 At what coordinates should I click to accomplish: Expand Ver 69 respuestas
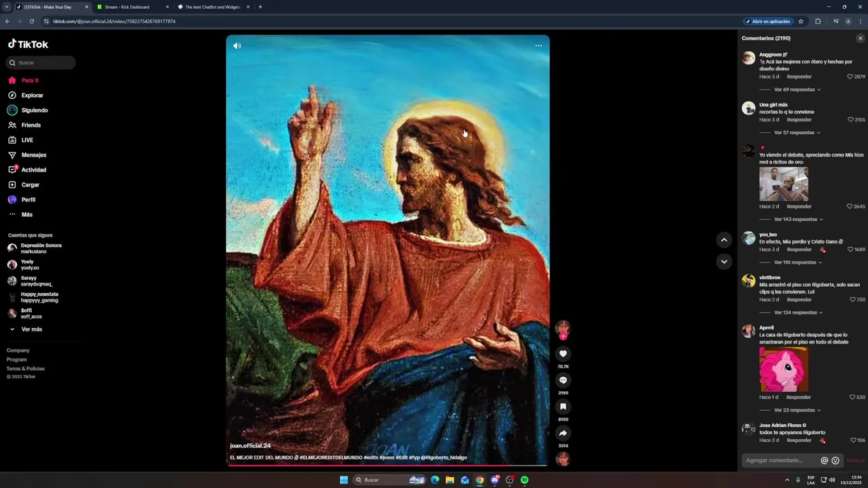point(797,89)
